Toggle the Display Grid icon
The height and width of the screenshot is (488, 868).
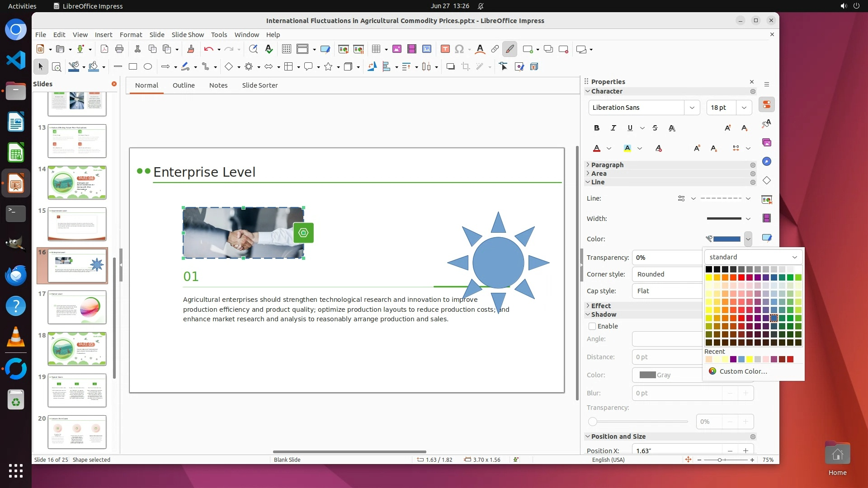click(x=286, y=49)
